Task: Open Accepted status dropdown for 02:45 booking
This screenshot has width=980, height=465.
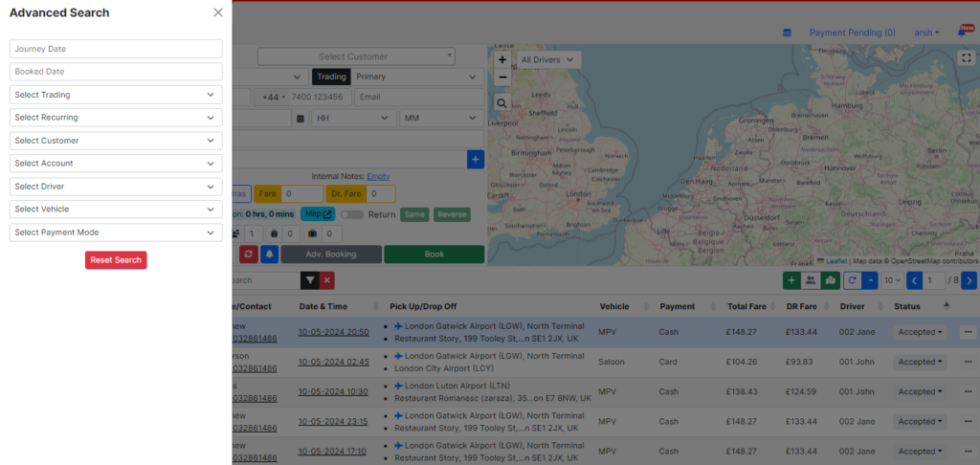Action: [920, 363]
